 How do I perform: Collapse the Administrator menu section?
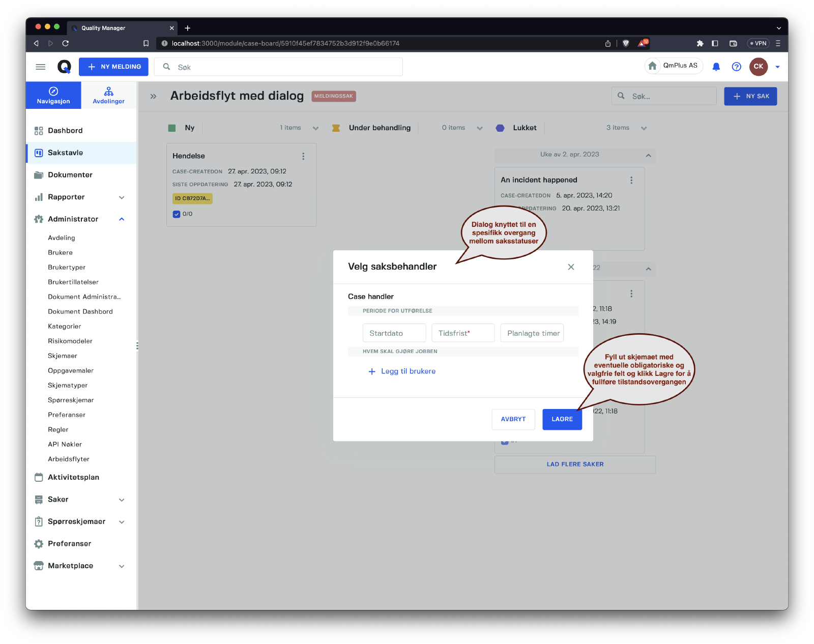click(122, 219)
